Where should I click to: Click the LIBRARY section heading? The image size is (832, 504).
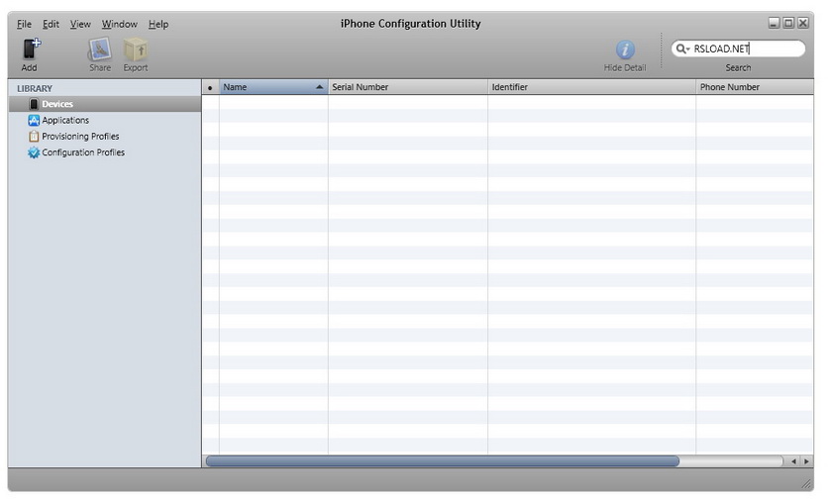(x=35, y=88)
